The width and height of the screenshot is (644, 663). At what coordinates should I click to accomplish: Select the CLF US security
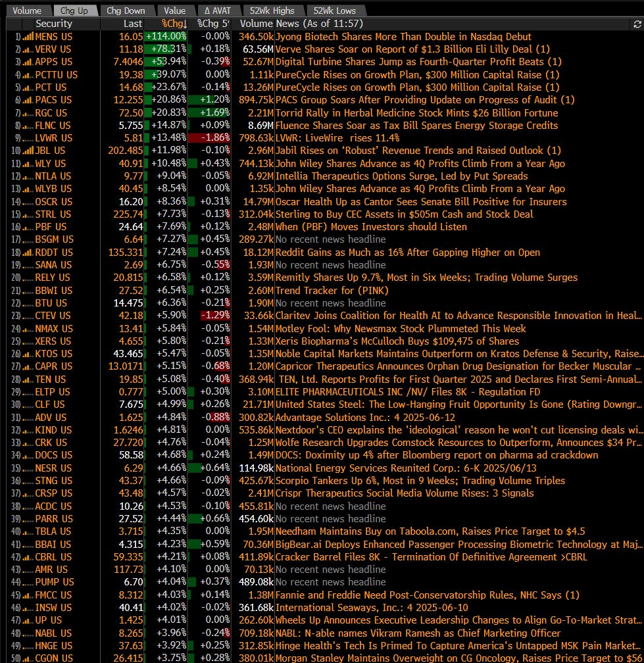click(50, 405)
